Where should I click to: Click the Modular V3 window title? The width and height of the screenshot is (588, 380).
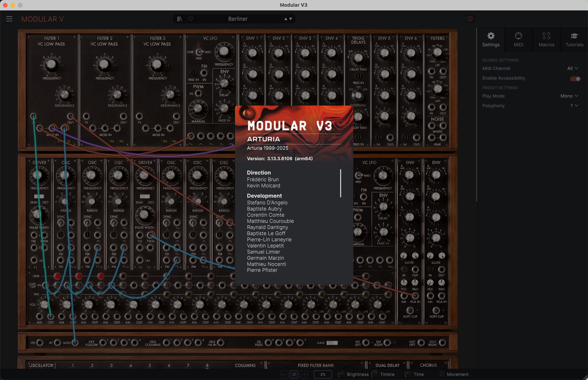point(293,5)
